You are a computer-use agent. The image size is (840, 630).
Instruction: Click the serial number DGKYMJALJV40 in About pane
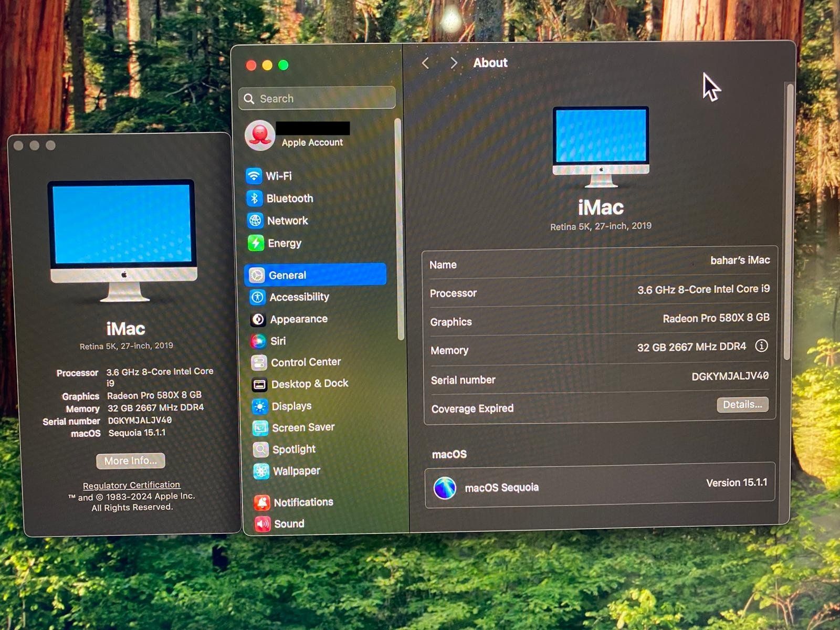pyautogui.click(x=730, y=376)
